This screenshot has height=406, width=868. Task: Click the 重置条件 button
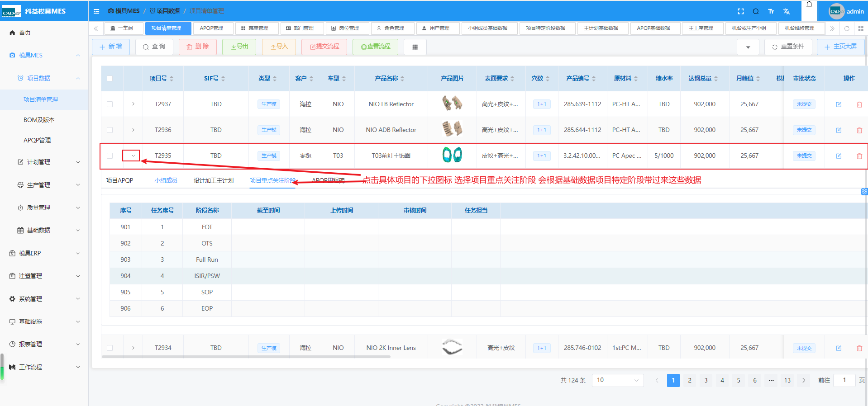(x=788, y=47)
